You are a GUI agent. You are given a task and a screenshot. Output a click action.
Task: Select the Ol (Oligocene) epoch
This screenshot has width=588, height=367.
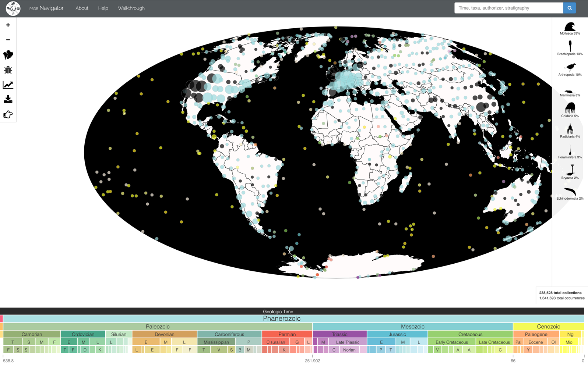tap(553, 342)
